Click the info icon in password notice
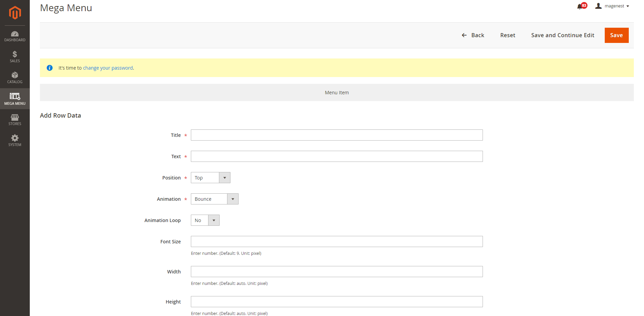Image resolution: width=644 pixels, height=316 pixels. pyautogui.click(x=50, y=68)
